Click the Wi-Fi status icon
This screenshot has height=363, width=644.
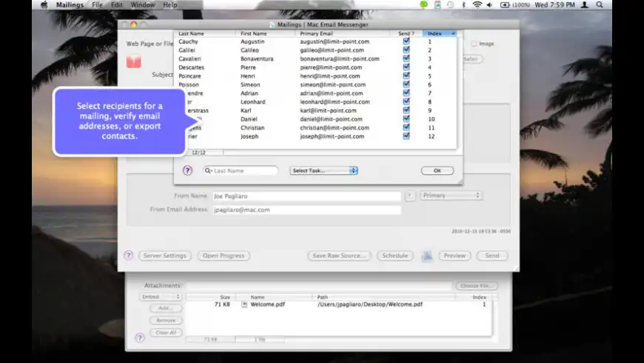tap(477, 5)
